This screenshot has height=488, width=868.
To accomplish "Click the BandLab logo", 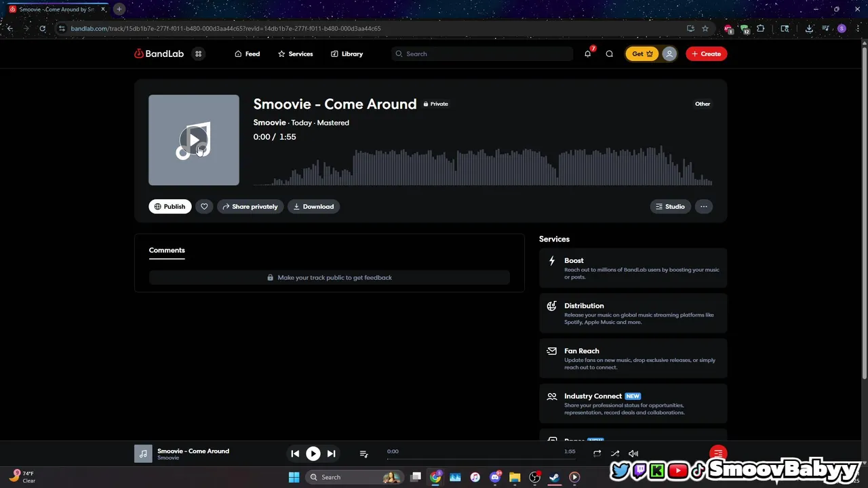I will click(159, 54).
